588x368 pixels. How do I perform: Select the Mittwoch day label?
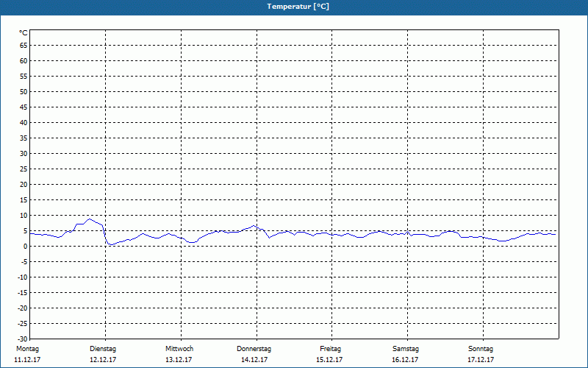179,349
